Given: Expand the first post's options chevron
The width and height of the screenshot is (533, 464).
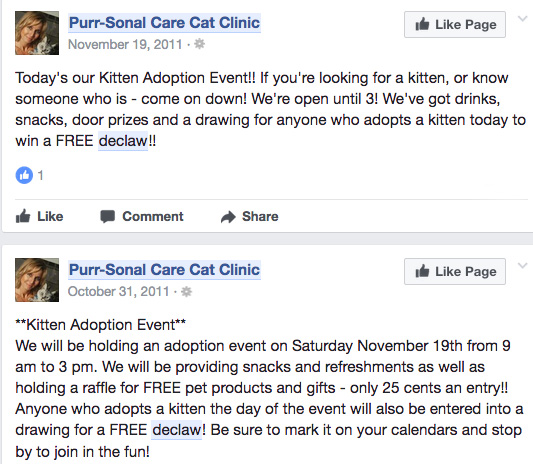Looking at the screenshot, I should (522, 19).
